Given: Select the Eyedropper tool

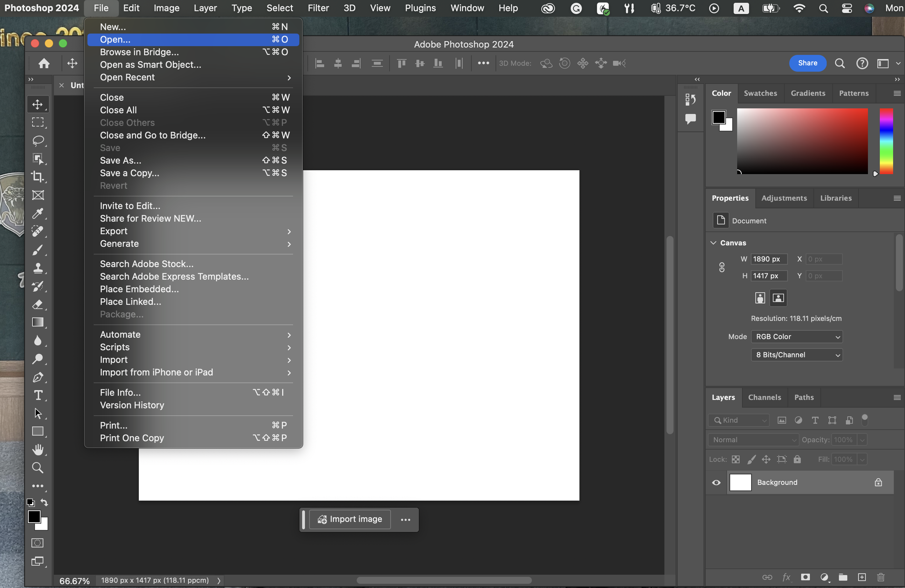Looking at the screenshot, I should [x=37, y=213].
